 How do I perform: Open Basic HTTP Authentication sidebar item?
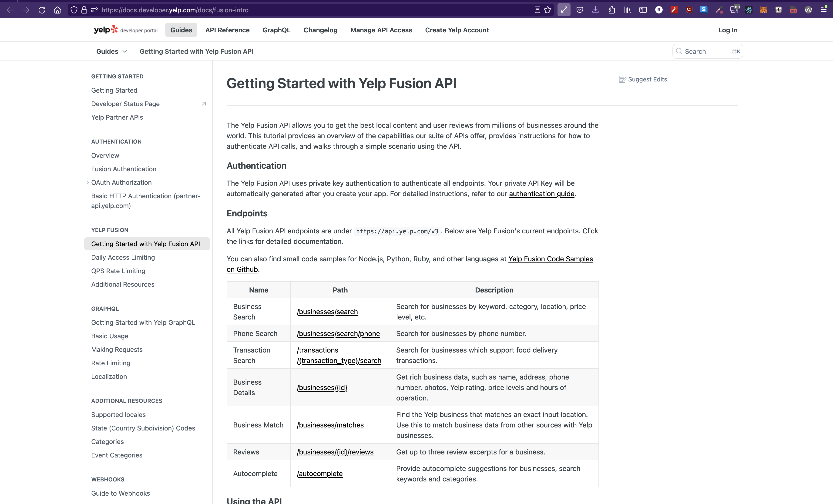coord(146,201)
